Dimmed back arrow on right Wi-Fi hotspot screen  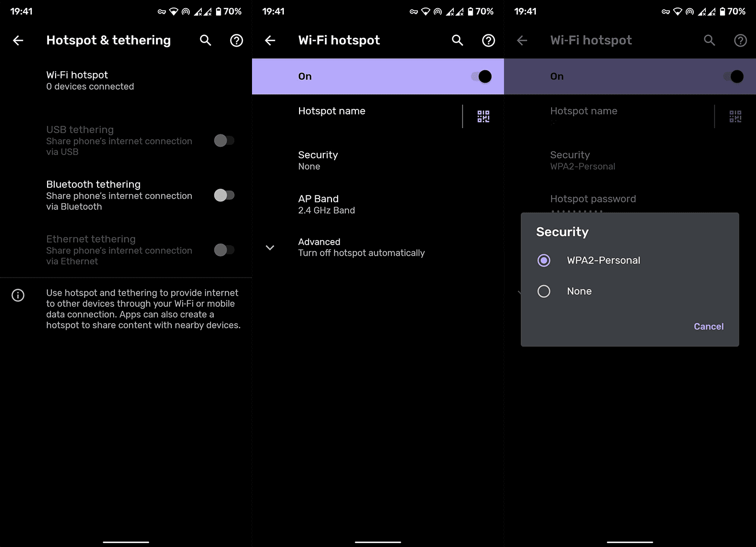(x=522, y=41)
